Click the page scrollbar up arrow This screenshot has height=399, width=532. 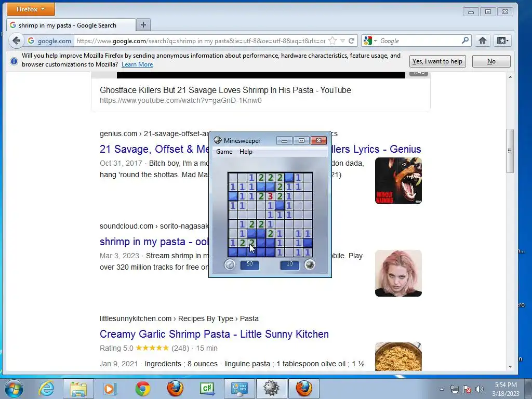pos(510,77)
